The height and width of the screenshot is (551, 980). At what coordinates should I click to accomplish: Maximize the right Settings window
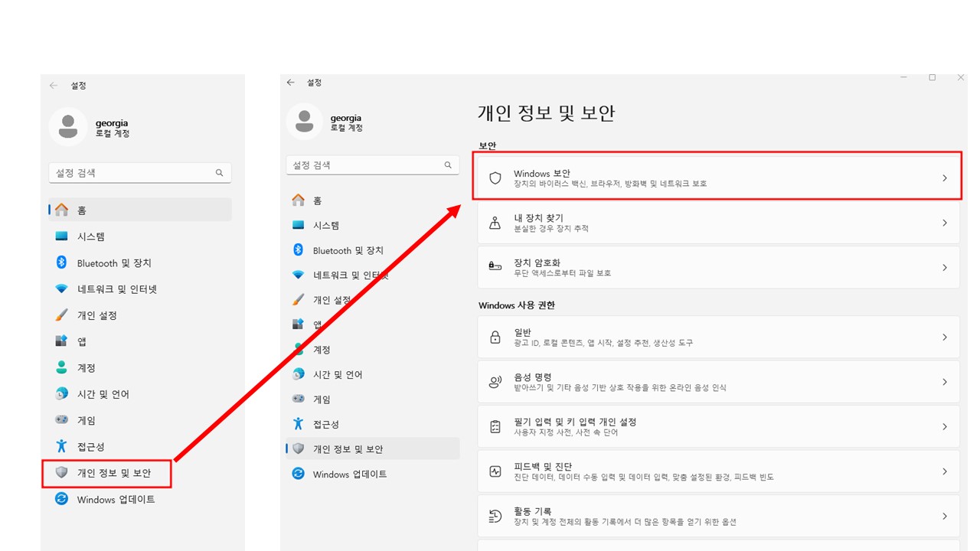click(x=933, y=77)
